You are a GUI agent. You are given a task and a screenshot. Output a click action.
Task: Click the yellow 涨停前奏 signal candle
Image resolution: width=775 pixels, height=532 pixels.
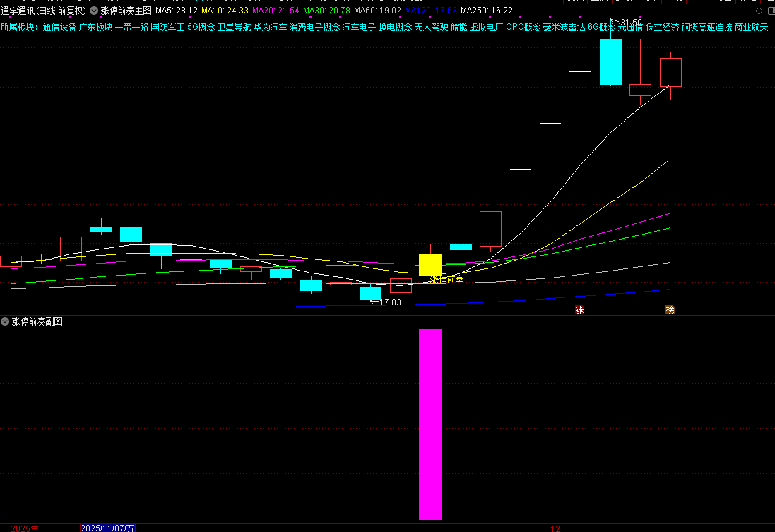click(x=430, y=264)
